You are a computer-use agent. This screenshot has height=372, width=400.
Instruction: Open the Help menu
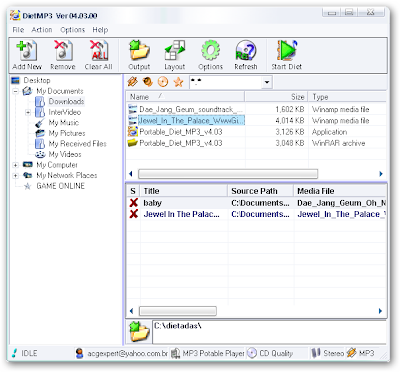[x=100, y=30]
